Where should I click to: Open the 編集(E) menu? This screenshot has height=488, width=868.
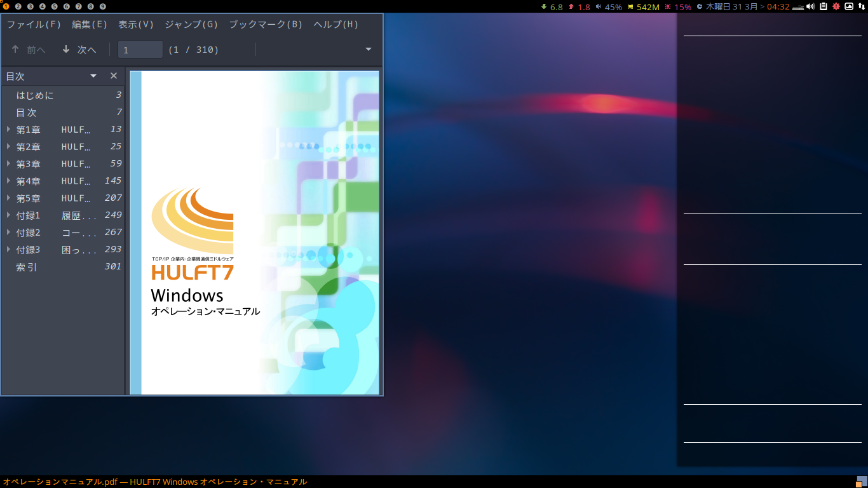90,25
